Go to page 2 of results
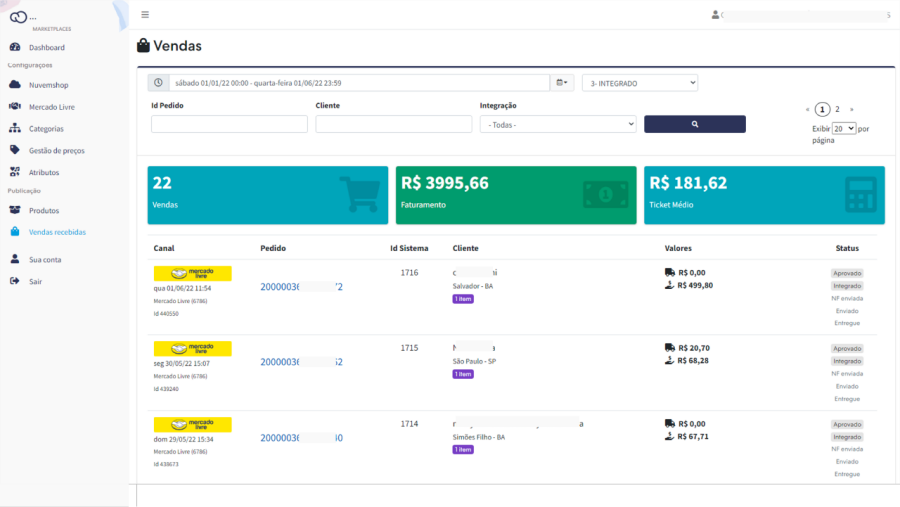This screenshot has width=900, height=507. point(837,109)
